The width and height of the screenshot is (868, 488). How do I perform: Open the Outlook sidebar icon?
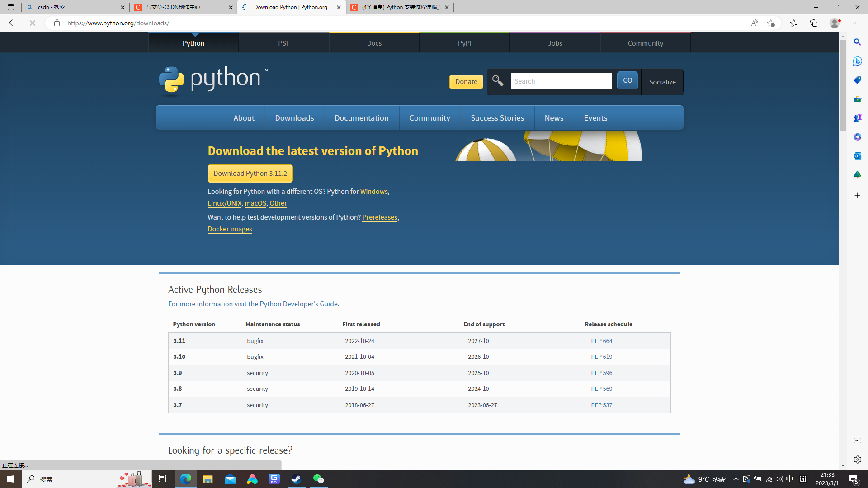pos(857,156)
